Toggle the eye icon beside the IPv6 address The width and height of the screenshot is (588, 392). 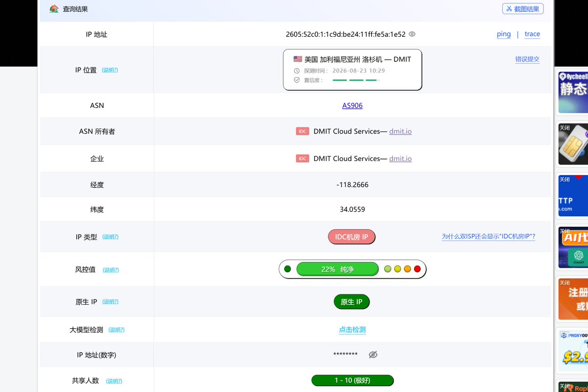coord(412,34)
